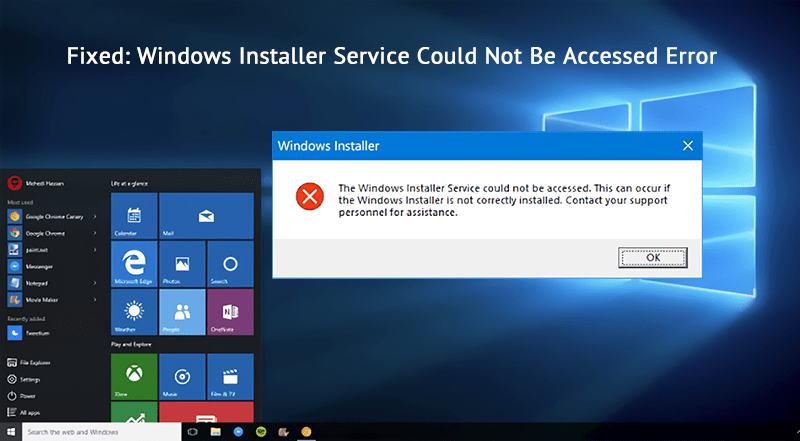Open the Chrome Canary icon on taskbar
This screenshot has width=800, height=441.
pyautogui.click(x=306, y=432)
